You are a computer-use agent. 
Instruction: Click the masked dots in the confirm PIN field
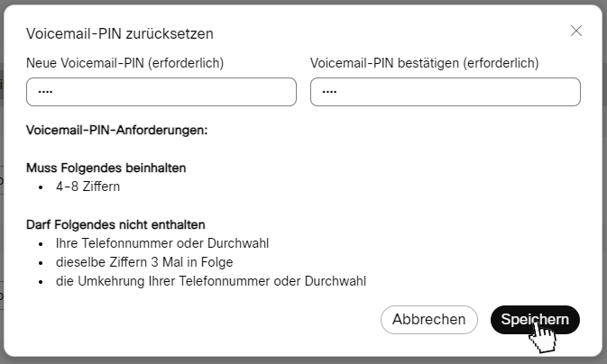(x=329, y=92)
